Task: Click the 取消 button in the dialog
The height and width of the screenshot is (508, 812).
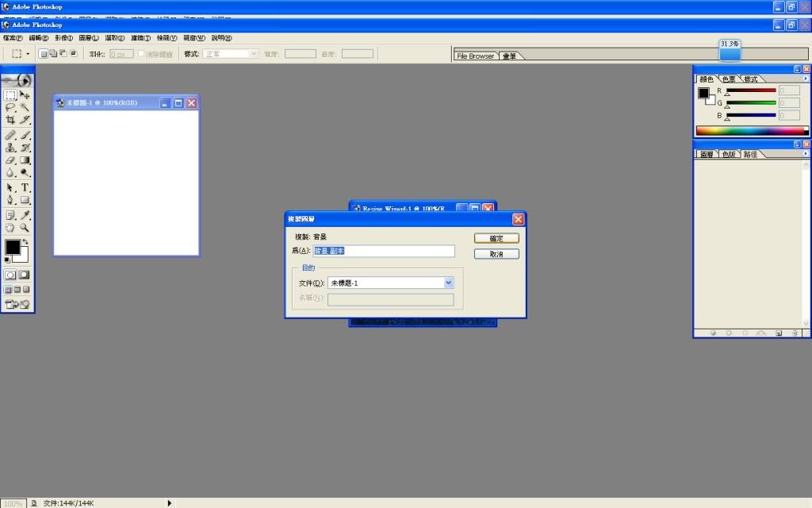Action: [x=496, y=254]
